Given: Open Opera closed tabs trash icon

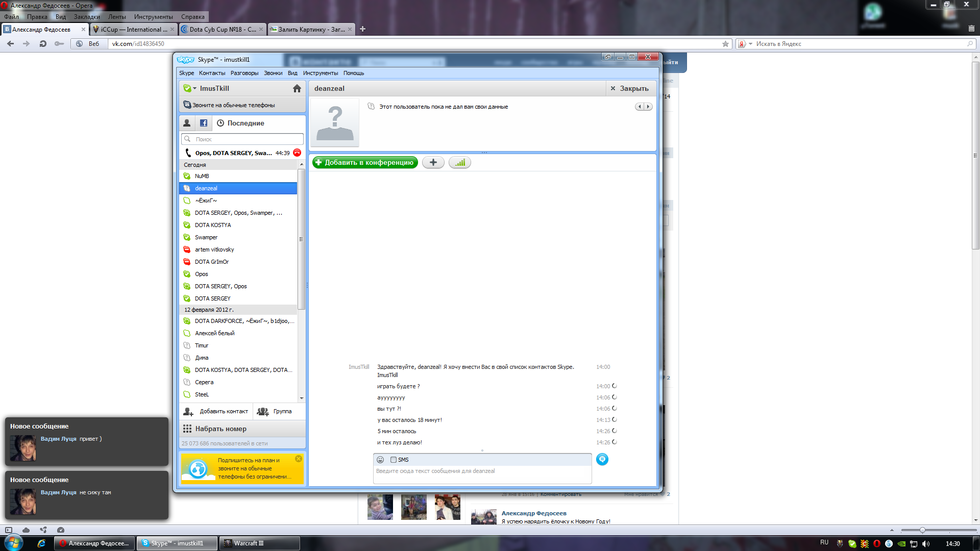Looking at the screenshot, I should click(971, 29).
